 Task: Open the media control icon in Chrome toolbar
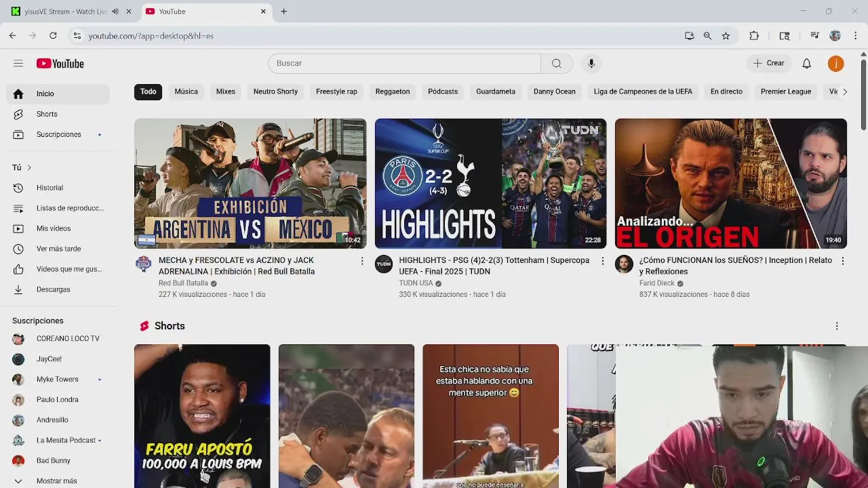click(814, 36)
